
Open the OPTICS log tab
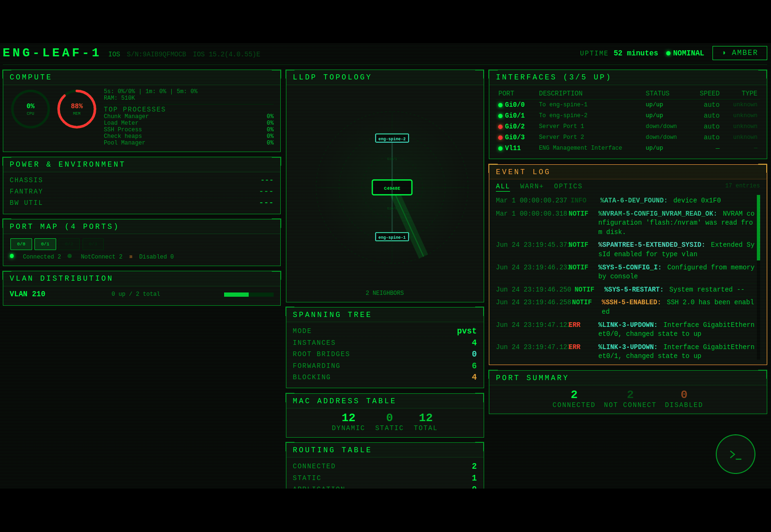tap(568, 186)
